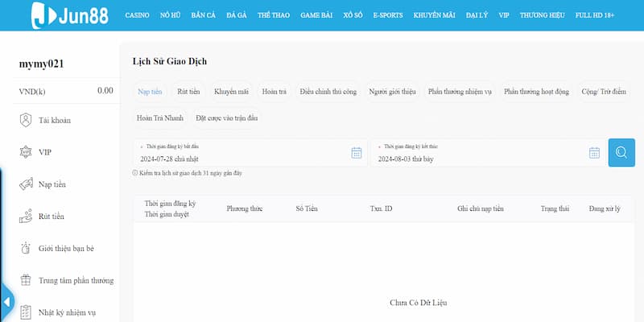
Task: Click the Nhật ký nhiệm vụ clipboard icon
Action: point(26,312)
